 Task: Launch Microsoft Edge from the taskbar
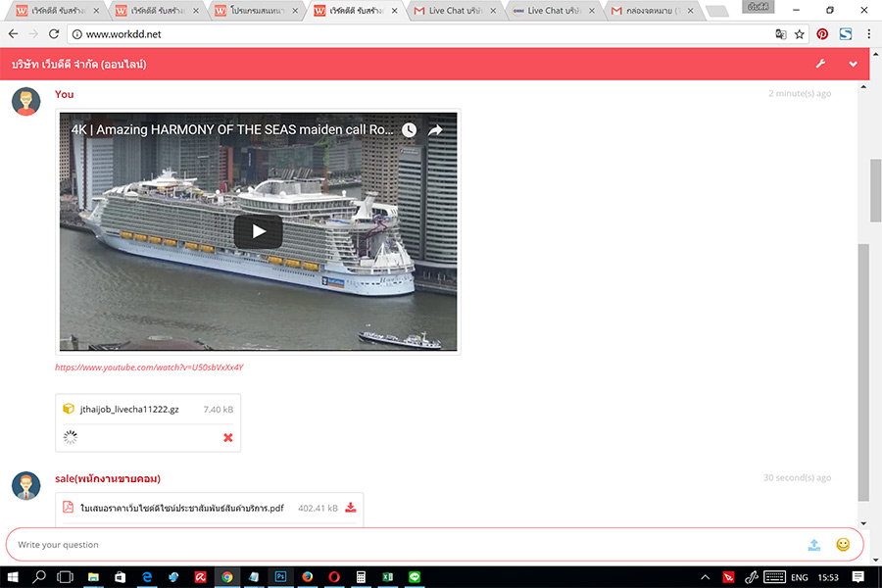click(x=147, y=577)
